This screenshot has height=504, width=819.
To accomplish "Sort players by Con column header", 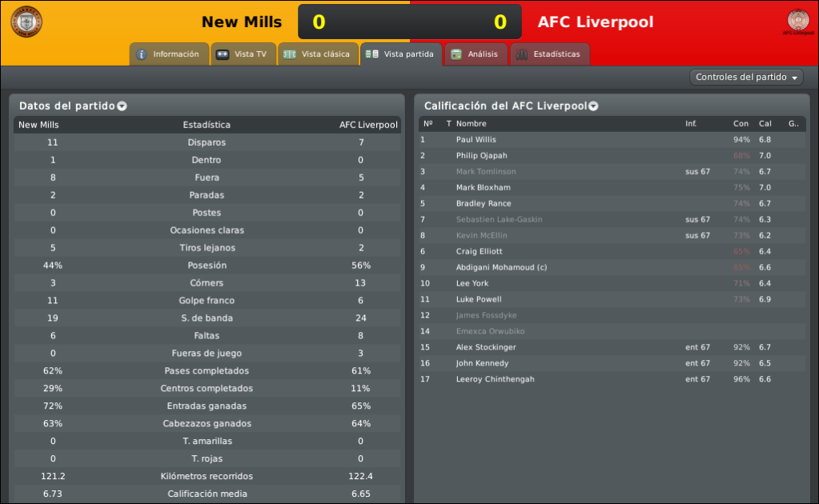I will pyautogui.click(x=741, y=124).
